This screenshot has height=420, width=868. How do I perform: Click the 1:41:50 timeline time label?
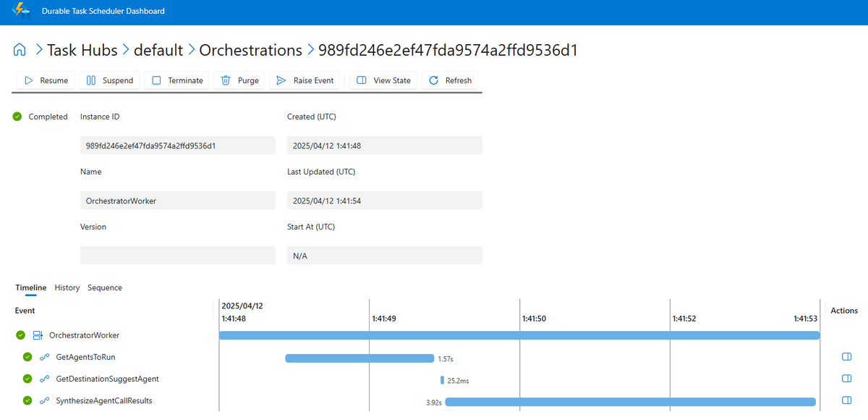tap(534, 318)
